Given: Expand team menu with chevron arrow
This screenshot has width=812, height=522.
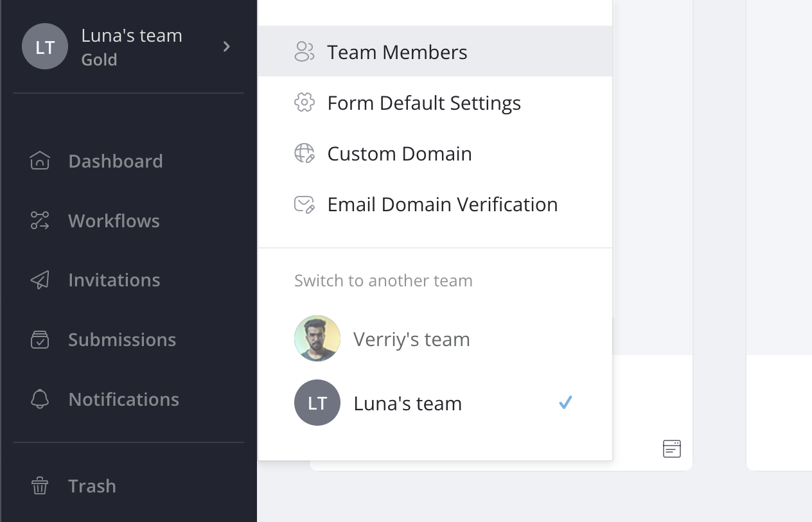Looking at the screenshot, I should [226, 46].
